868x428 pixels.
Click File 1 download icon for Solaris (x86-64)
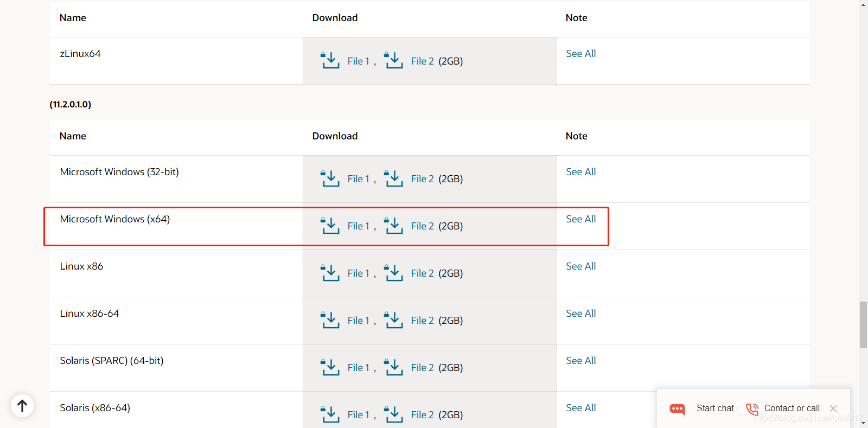[x=330, y=414]
